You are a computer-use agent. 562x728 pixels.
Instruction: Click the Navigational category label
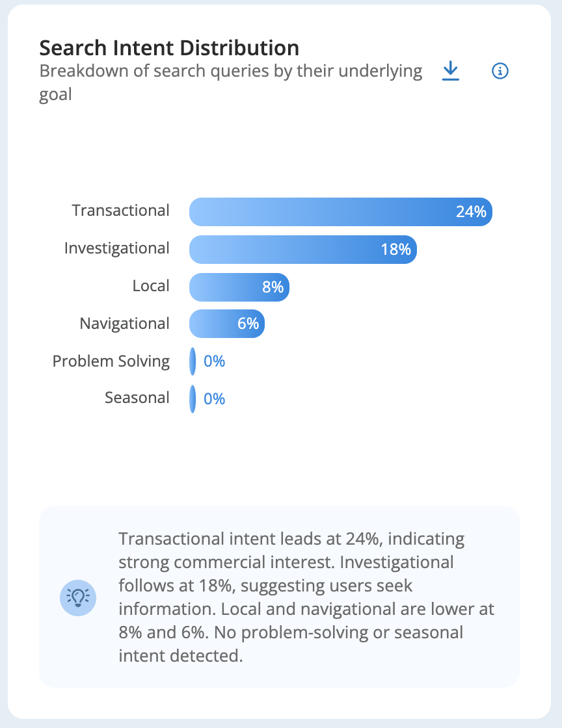[x=124, y=324]
